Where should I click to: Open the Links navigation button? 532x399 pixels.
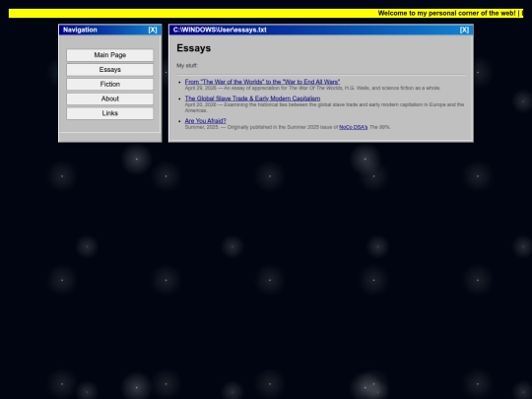point(110,113)
